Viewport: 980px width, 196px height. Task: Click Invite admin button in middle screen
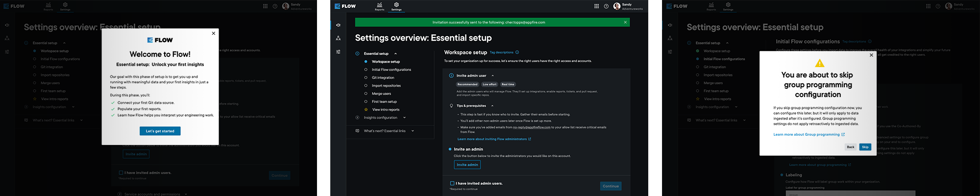tap(467, 165)
